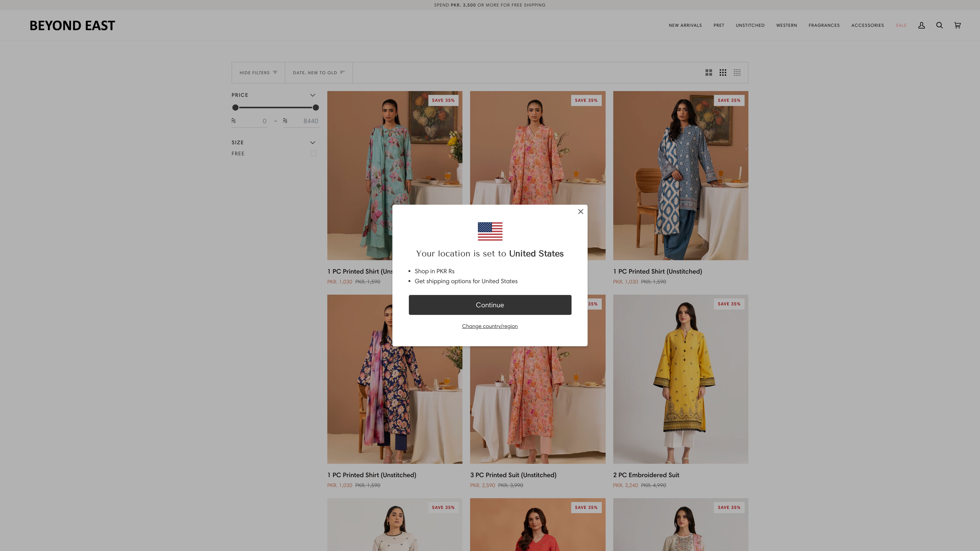This screenshot has height=551, width=980.
Task: Click Change country/region link
Action: 490,326
